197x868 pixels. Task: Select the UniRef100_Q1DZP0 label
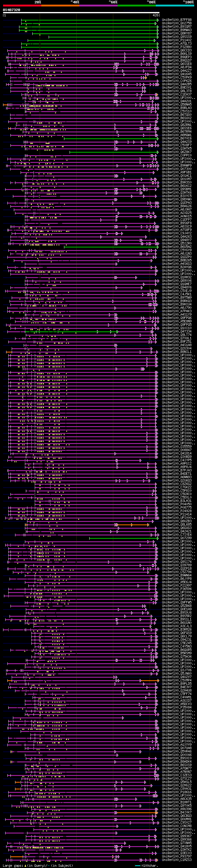point(177,257)
